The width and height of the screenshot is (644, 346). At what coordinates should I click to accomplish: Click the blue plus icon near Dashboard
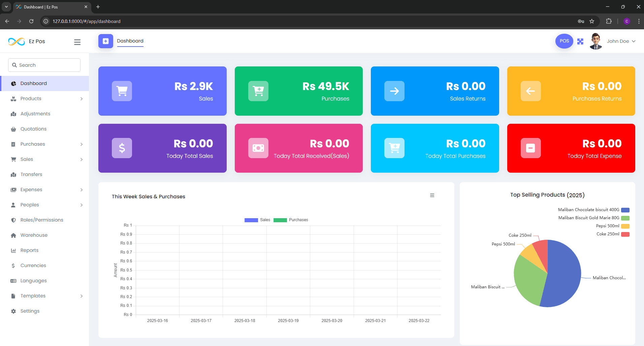pyautogui.click(x=105, y=41)
